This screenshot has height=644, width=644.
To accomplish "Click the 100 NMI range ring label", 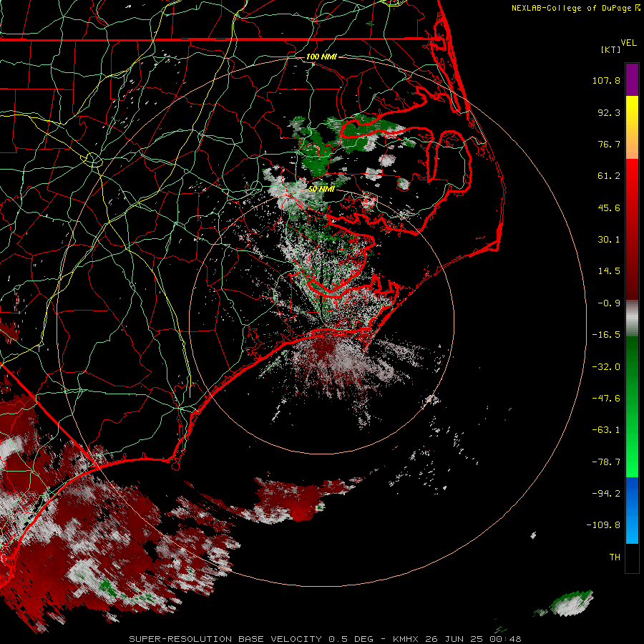I will click(x=321, y=57).
